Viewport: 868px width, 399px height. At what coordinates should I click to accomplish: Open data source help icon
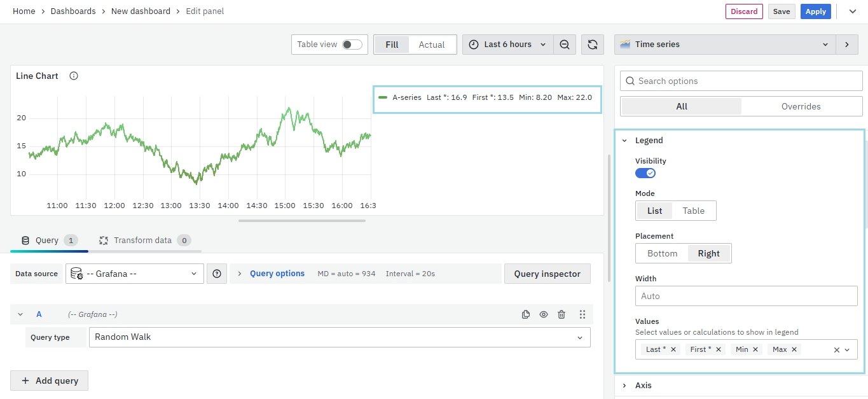217,274
